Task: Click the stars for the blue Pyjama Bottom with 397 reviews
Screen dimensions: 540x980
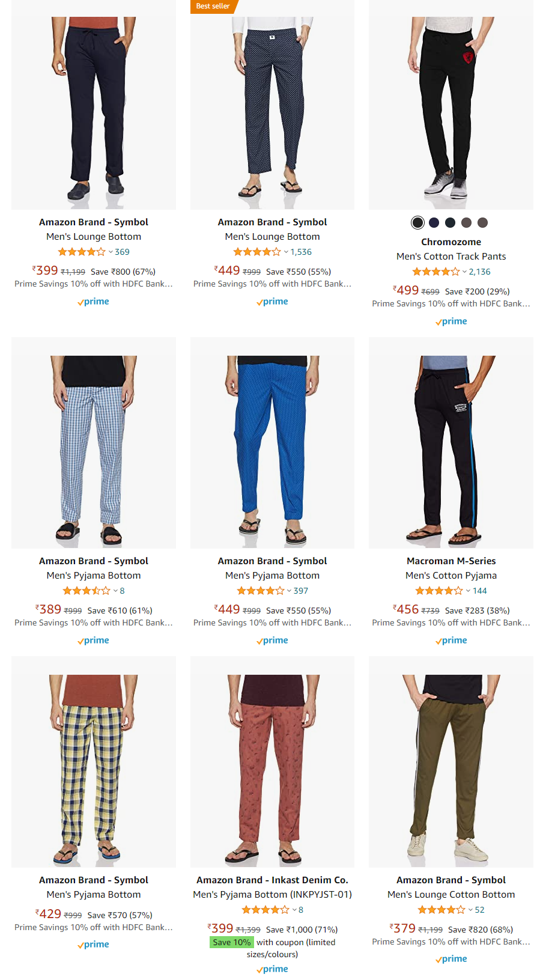Action: pos(260,591)
